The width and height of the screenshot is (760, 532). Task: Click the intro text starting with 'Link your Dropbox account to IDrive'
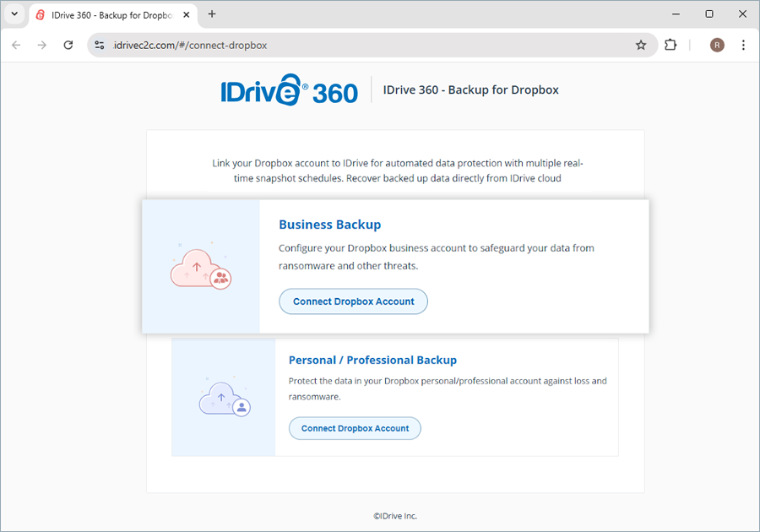coord(398,171)
